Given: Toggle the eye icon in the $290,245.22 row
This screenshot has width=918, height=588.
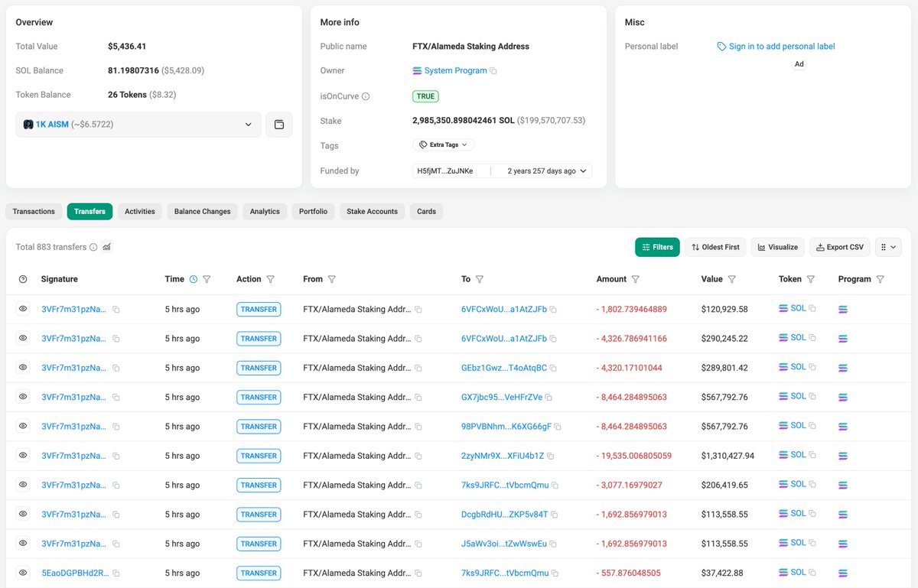Looking at the screenshot, I should pos(23,338).
